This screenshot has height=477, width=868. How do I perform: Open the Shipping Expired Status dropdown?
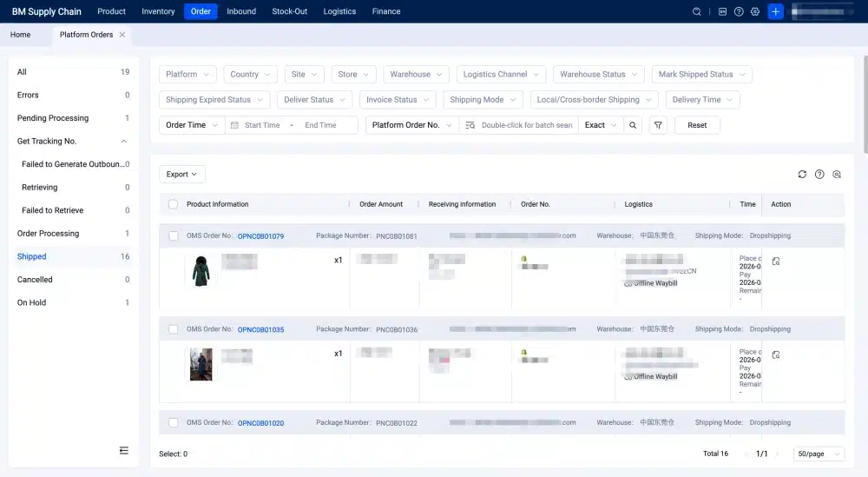point(214,100)
